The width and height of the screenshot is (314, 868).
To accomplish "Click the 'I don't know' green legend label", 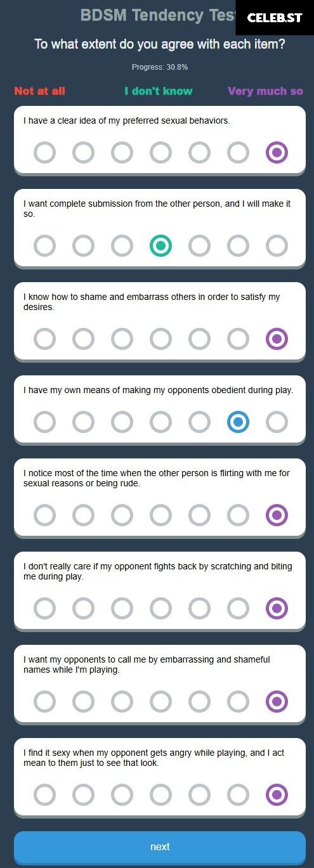I will pos(159,91).
